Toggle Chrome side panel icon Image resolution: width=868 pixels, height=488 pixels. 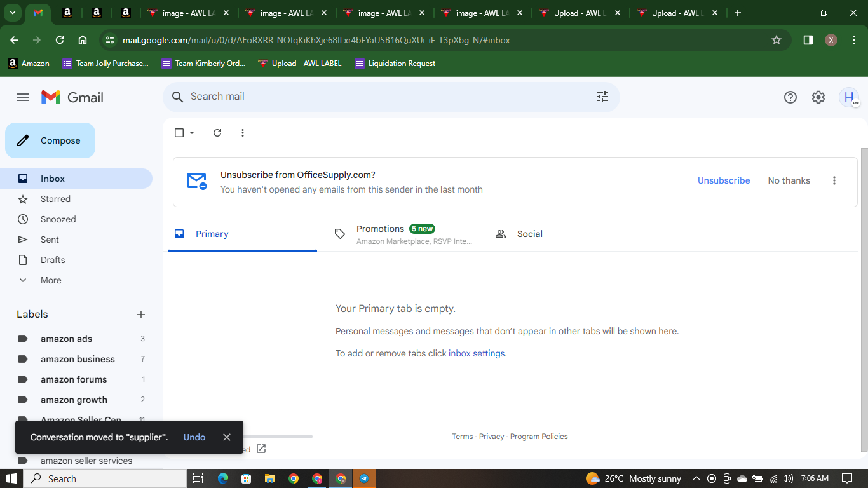coord(808,40)
